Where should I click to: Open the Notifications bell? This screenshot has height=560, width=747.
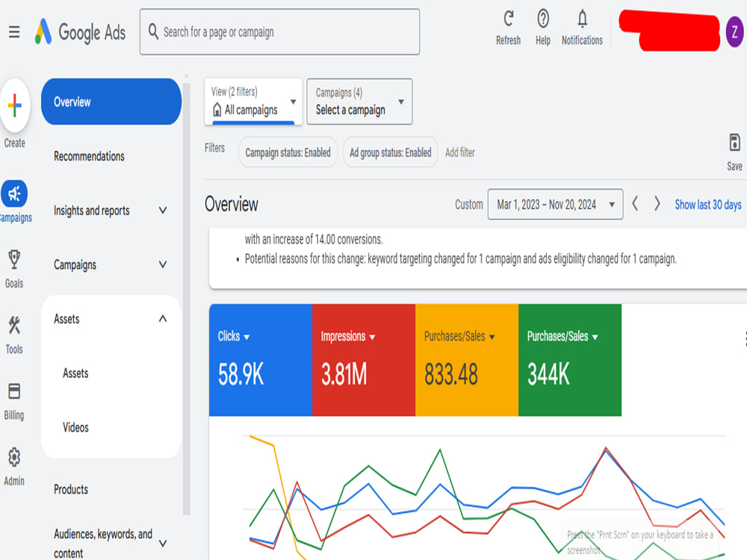point(582,28)
